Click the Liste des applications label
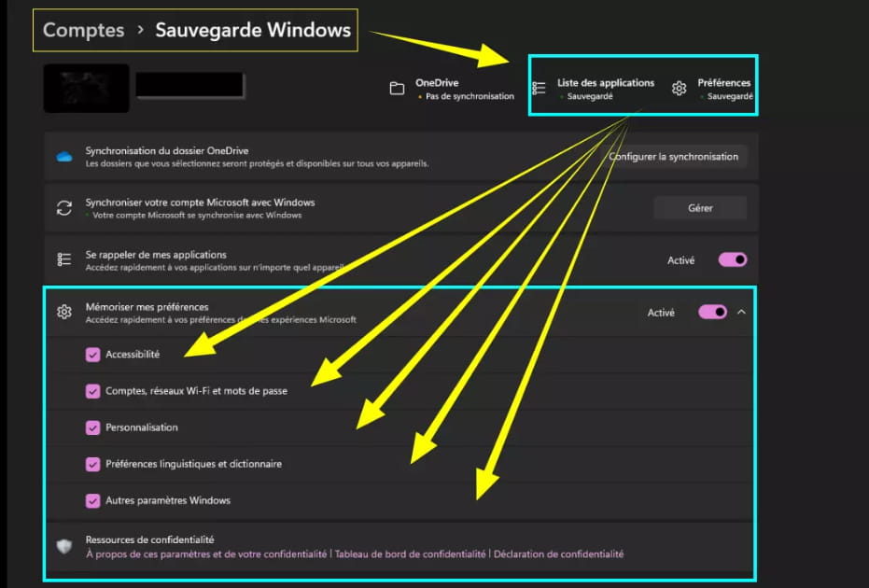 [606, 83]
